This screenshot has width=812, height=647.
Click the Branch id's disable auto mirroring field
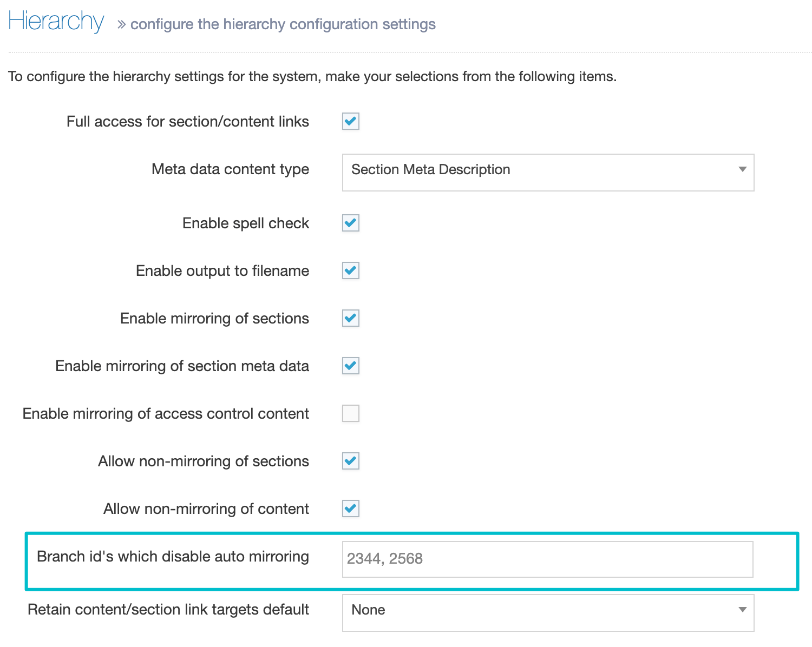547,559
